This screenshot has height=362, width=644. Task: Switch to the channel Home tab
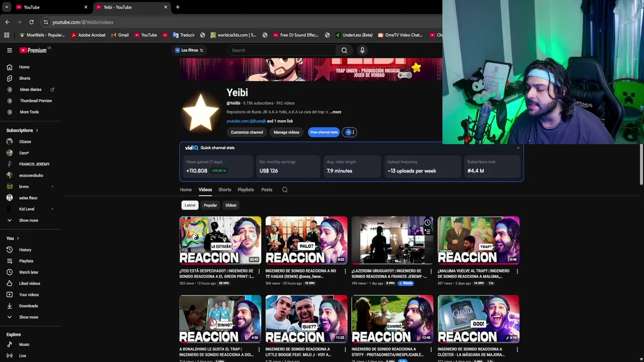pyautogui.click(x=186, y=190)
